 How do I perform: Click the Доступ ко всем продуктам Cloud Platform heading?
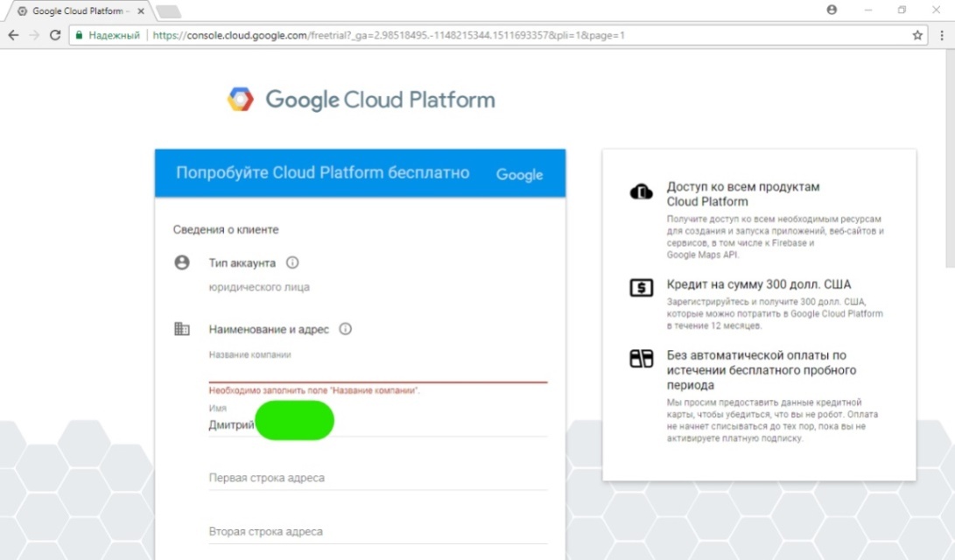(x=743, y=194)
